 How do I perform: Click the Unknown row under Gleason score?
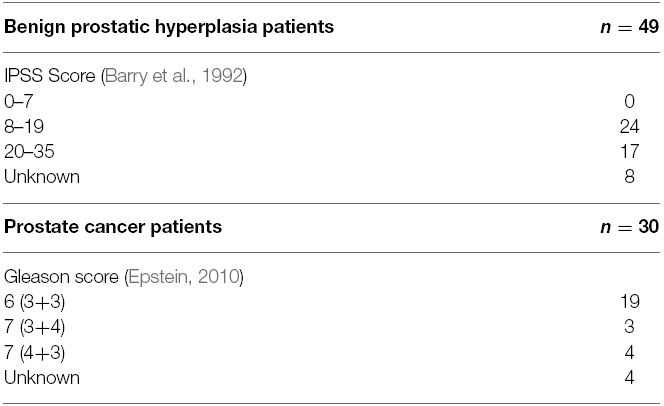[x=332, y=377]
